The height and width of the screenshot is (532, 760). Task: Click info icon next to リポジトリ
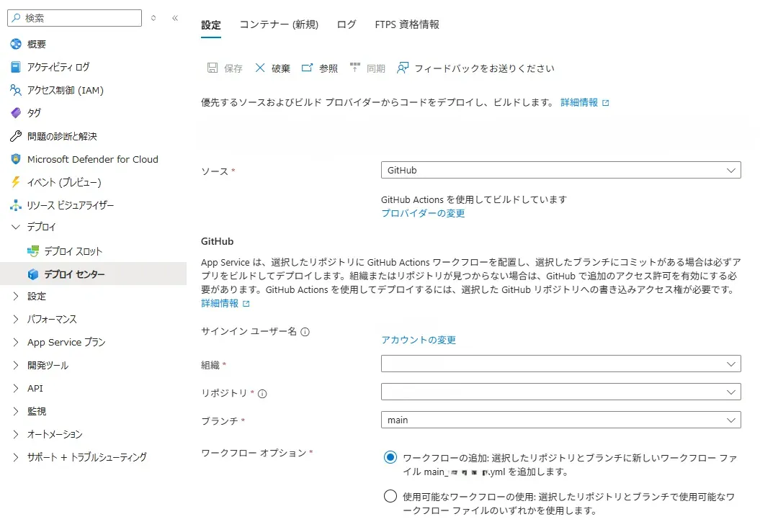(x=262, y=394)
